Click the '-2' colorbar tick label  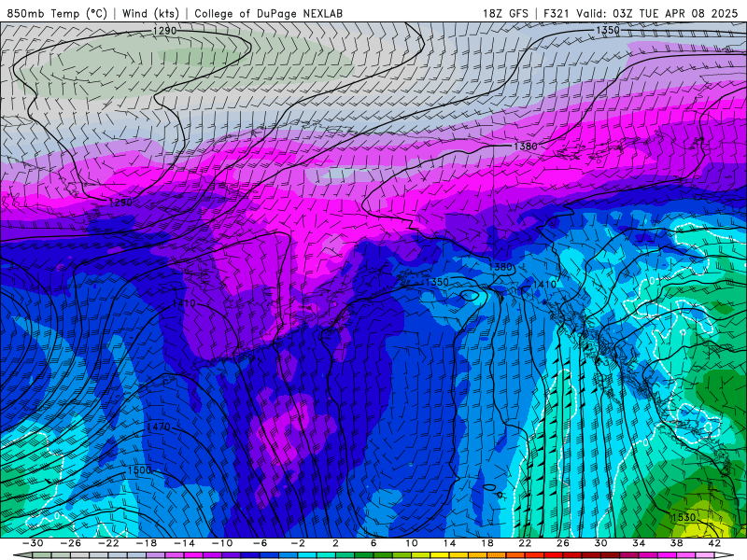coord(298,543)
